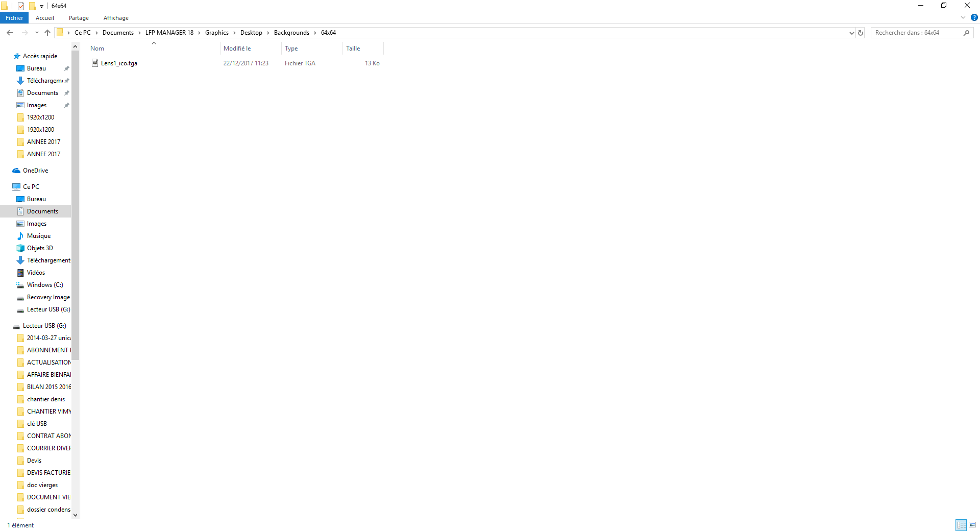The height and width of the screenshot is (531, 980).
Task: Click New folder quick access icon
Action: pos(32,6)
